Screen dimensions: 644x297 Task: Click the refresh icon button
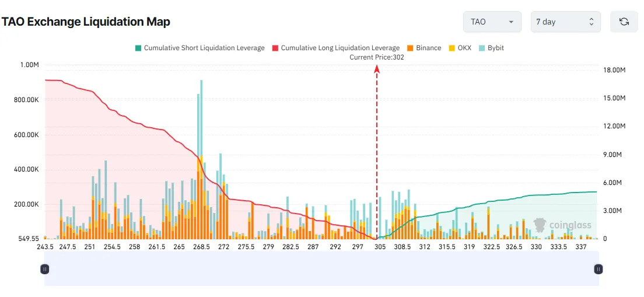pos(624,22)
